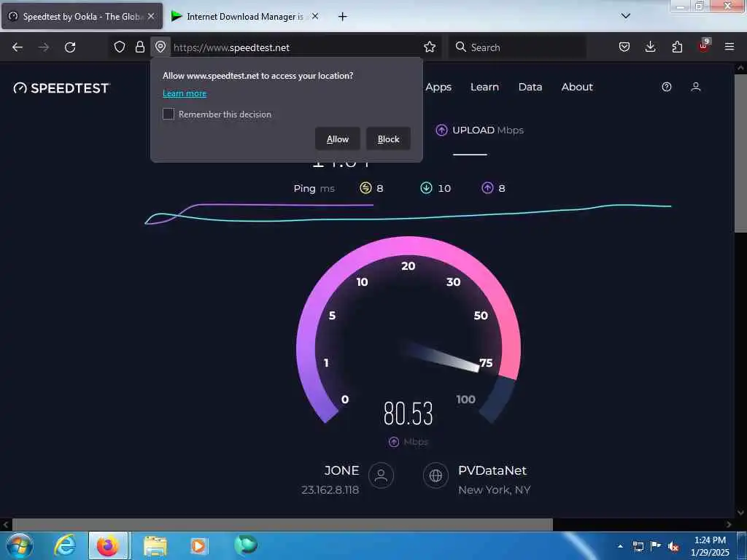Click the teal download ping icon
Image resolution: width=747 pixels, height=560 pixels.
(426, 188)
